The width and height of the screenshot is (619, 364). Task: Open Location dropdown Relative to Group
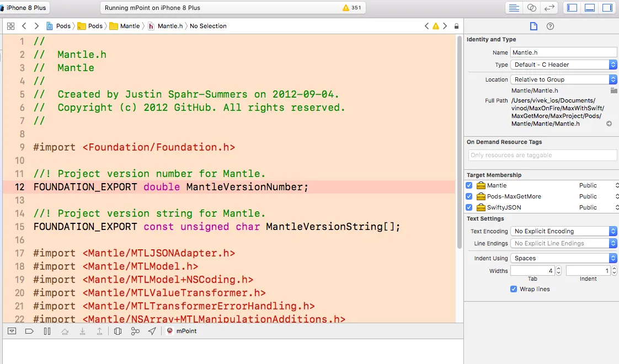tap(563, 79)
